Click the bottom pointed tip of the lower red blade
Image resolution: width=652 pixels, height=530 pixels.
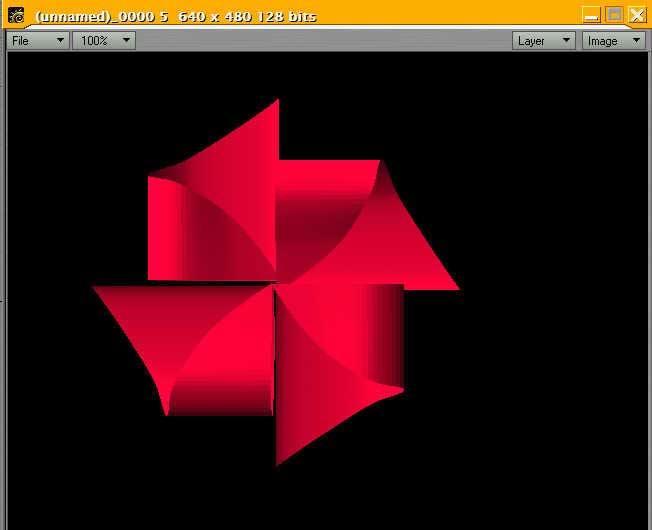[x=277, y=464]
